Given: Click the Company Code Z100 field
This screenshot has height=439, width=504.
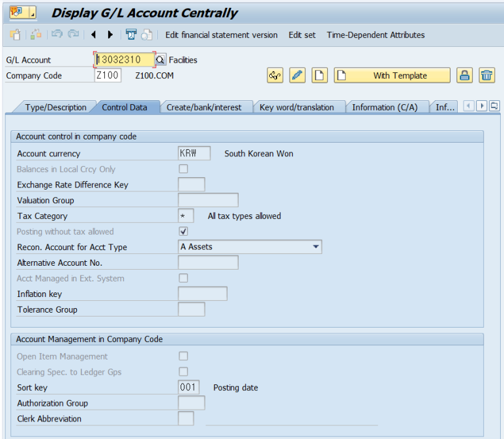Looking at the screenshot, I should click(x=108, y=76).
